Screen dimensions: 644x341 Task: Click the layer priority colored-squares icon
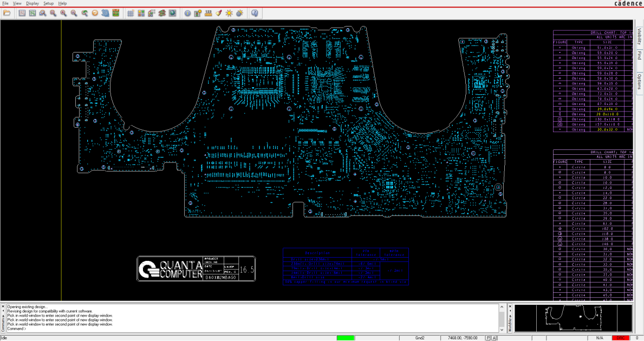[x=152, y=13]
